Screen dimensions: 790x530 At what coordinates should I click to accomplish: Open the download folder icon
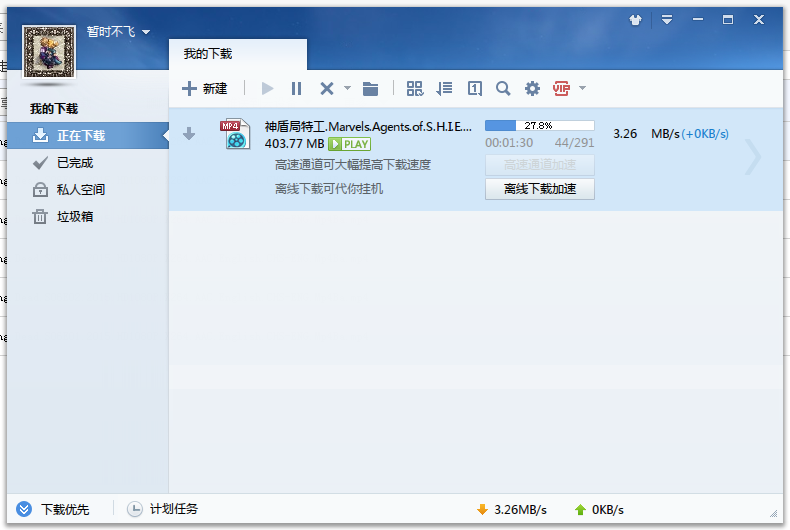pyautogui.click(x=370, y=89)
